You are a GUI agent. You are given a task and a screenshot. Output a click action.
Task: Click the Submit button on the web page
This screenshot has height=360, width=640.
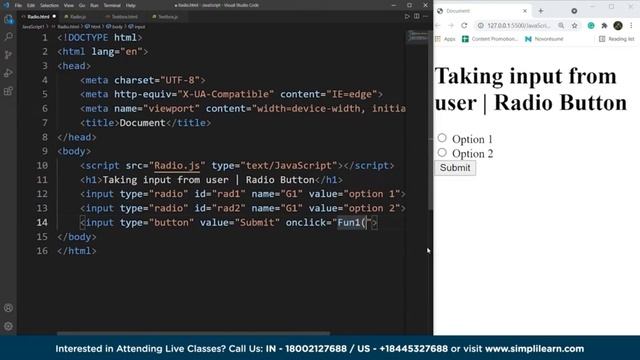(455, 168)
